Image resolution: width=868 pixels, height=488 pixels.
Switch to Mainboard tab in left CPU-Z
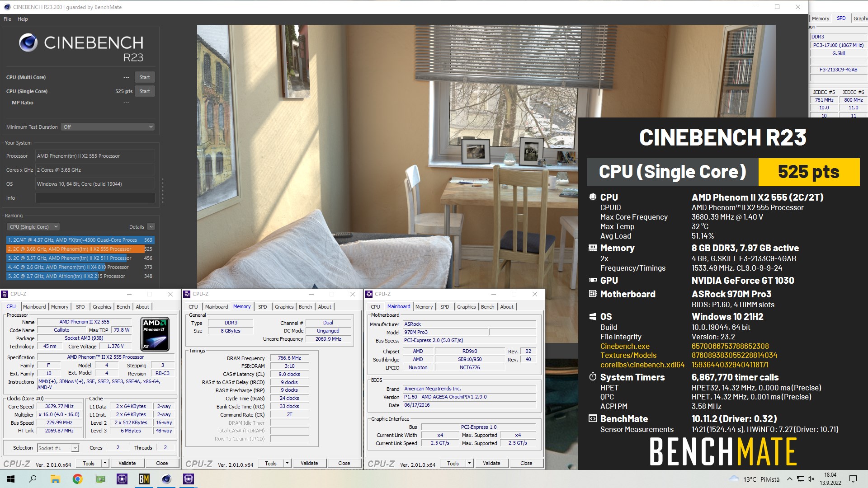tap(34, 307)
